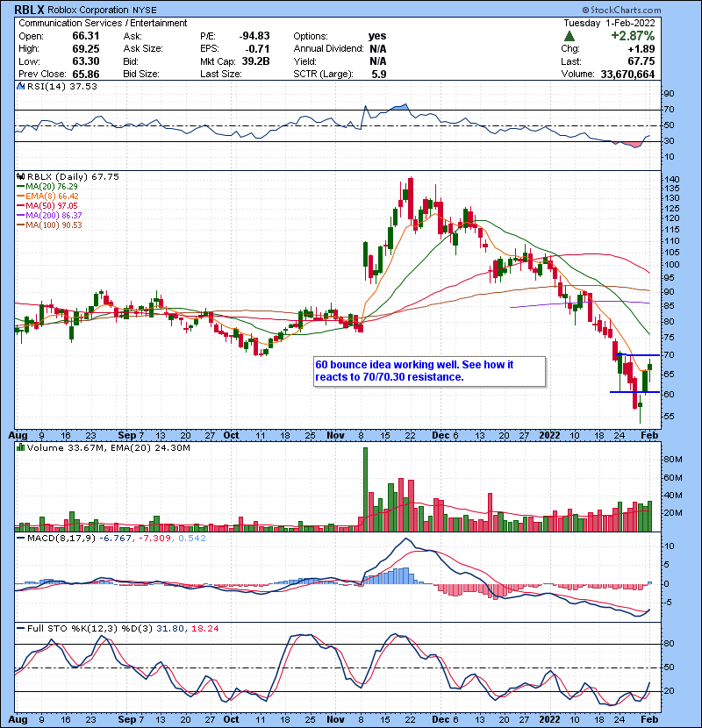Viewport: 702px width, 728px height.
Task: Click the lower blue 60 support line
Action: point(634,392)
